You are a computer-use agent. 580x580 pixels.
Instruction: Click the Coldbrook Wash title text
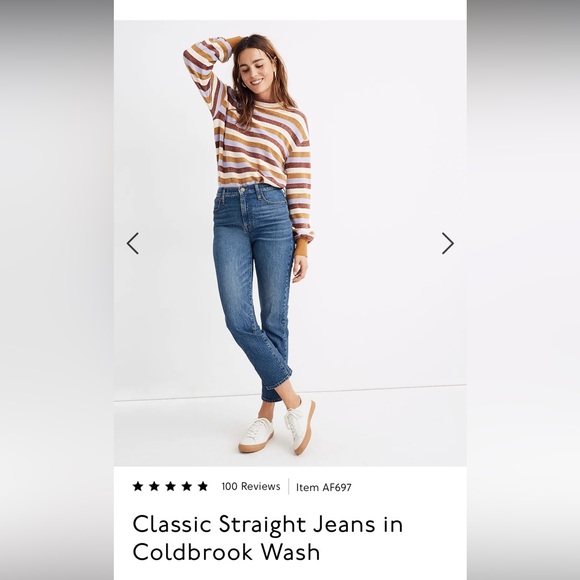coord(226,552)
